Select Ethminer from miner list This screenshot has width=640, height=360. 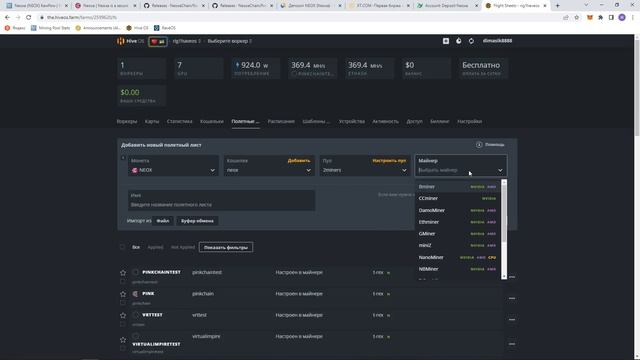(x=458, y=222)
